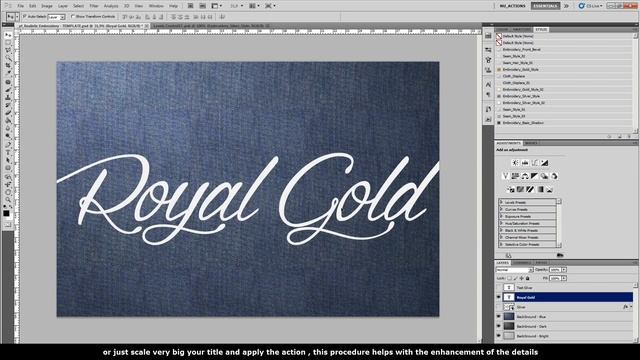
Task: Open the Fill slider dropdown arrow
Action: tap(564, 278)
